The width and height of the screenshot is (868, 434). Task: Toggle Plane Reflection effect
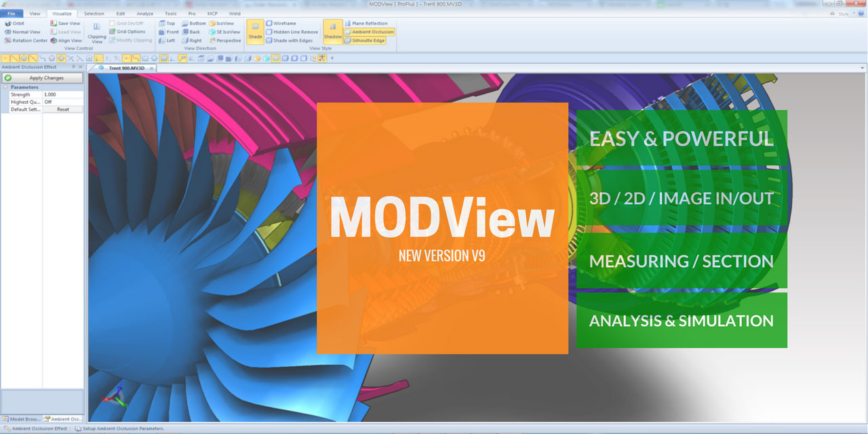(366, 23)
